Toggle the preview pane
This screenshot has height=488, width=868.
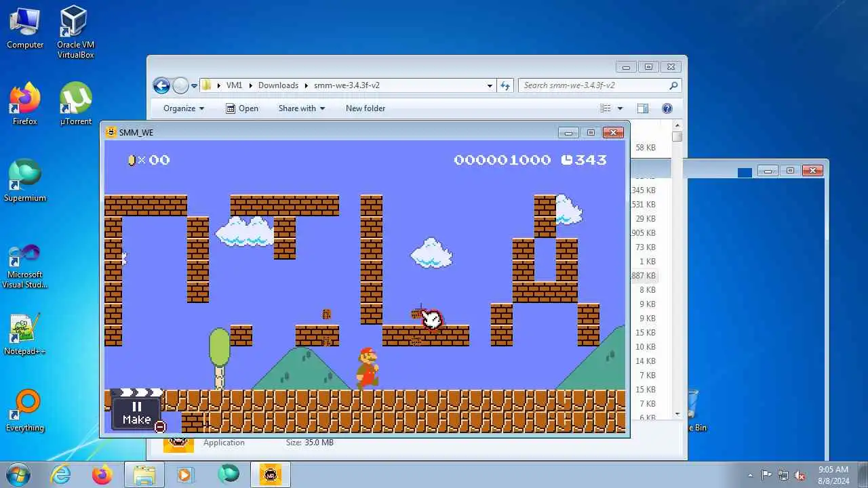tap(643, 108)
